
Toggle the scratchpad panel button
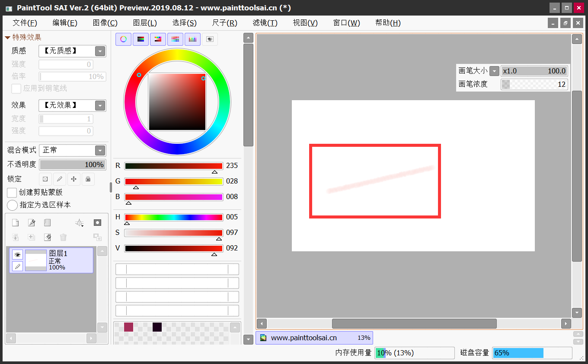[x=210, y=39]
